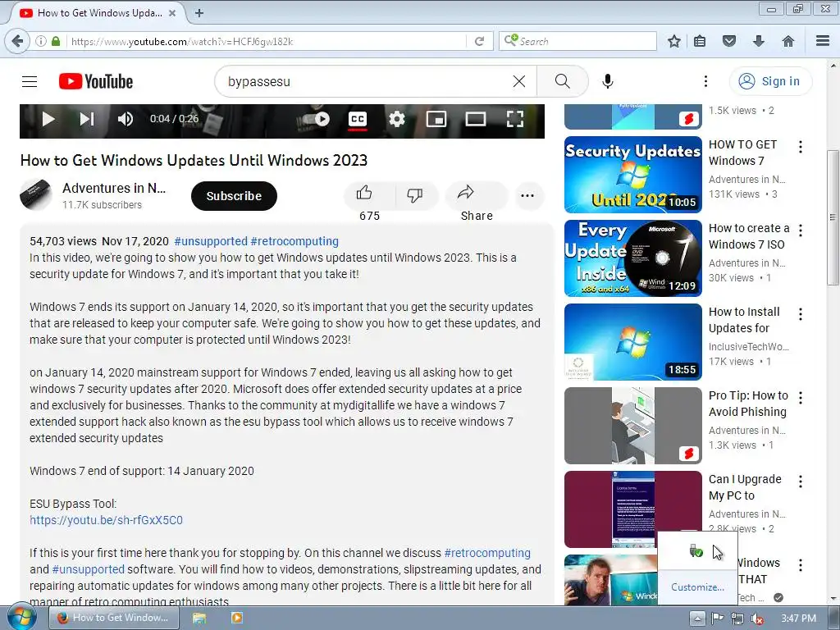Open options for Pro Tip Avoid Phishing
840x630 pixels.
801,398
